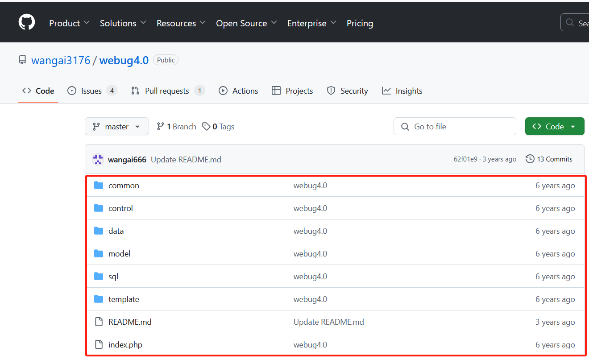Open the header commit message Update README.md
The image size is (589, 364).
click(186, 159)
